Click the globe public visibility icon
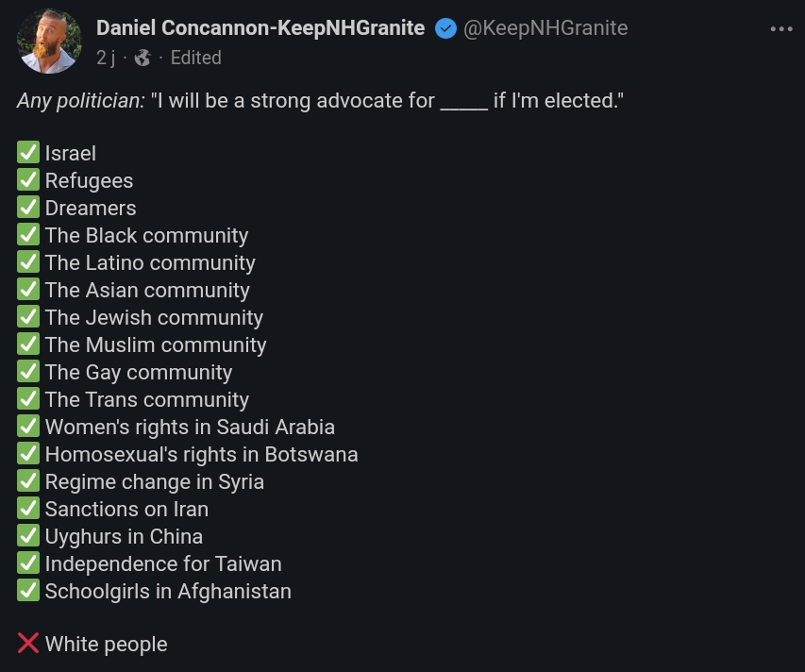Image resolution: width=805 pixels, height=672 pixels. pyautogui.click(x=143, y=58)
